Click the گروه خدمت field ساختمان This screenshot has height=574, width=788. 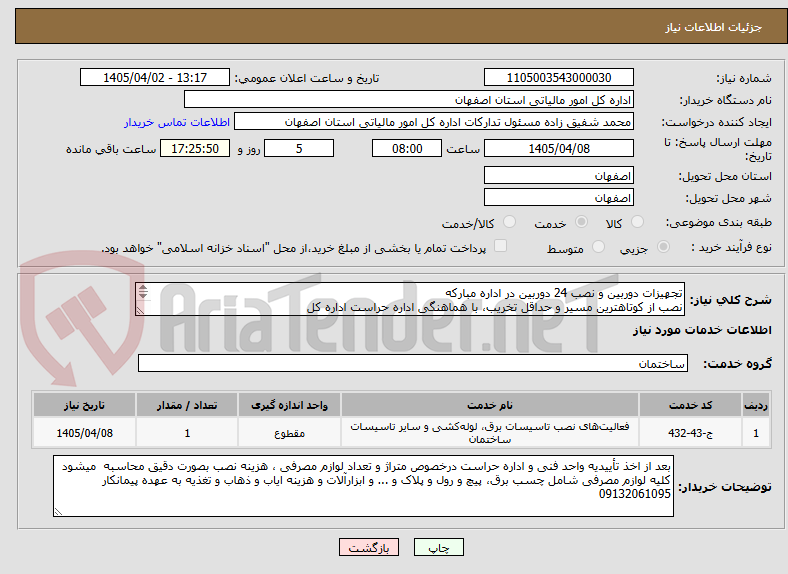tap(413, 363)
